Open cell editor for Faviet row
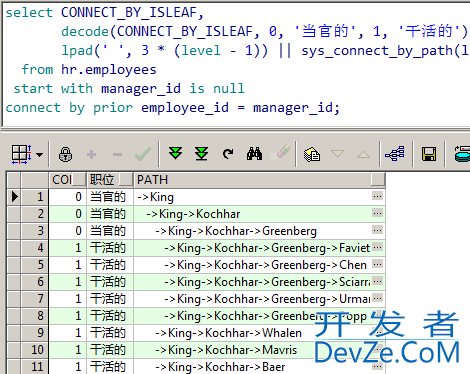 [x=378, y=247]
